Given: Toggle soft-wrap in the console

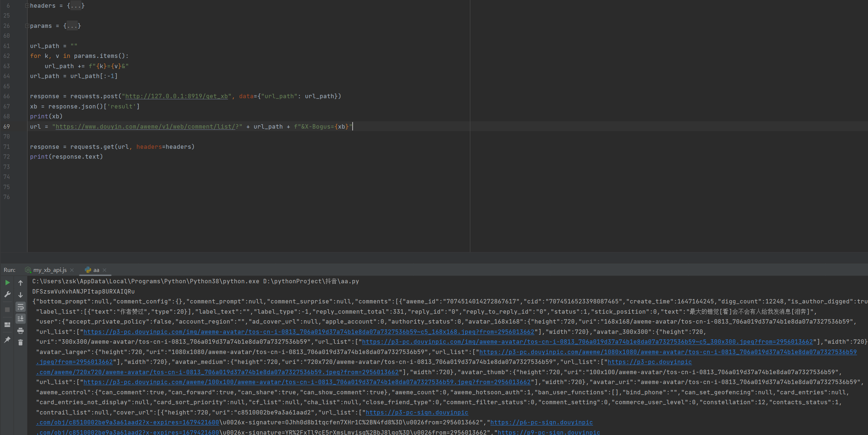Looking at the screenshot, I should pyautogui.click(x=21, y=307).
